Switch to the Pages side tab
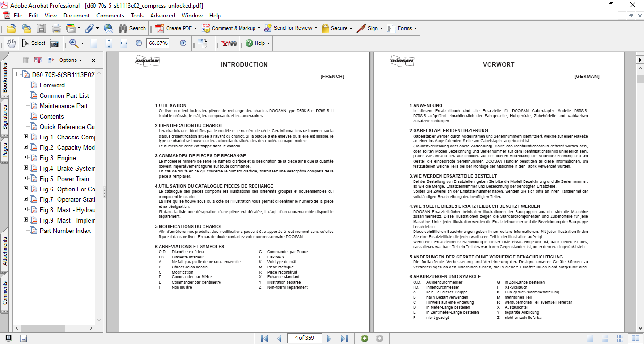This screenshot has height=344, width=644. pyautogui.click(x=5, y=147)
